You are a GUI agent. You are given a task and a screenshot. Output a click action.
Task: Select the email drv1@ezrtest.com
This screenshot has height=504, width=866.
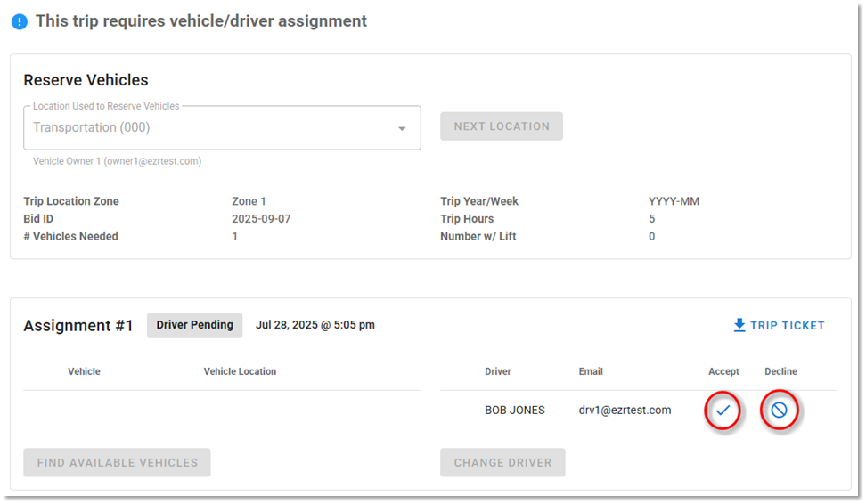[625, 411]
